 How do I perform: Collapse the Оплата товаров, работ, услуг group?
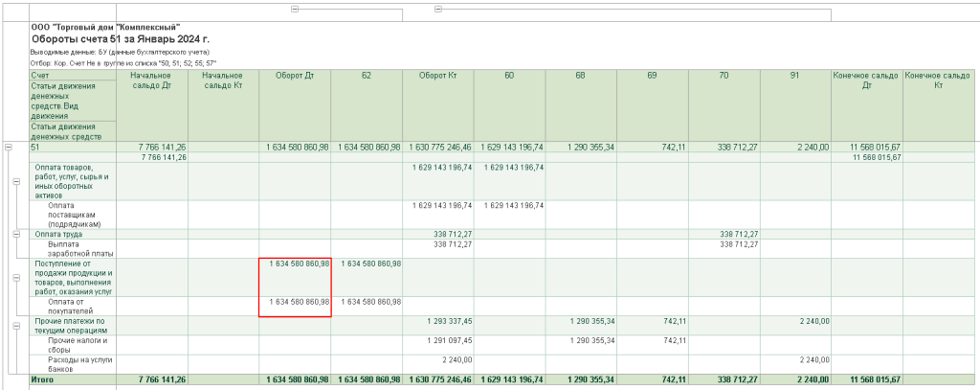16,180
